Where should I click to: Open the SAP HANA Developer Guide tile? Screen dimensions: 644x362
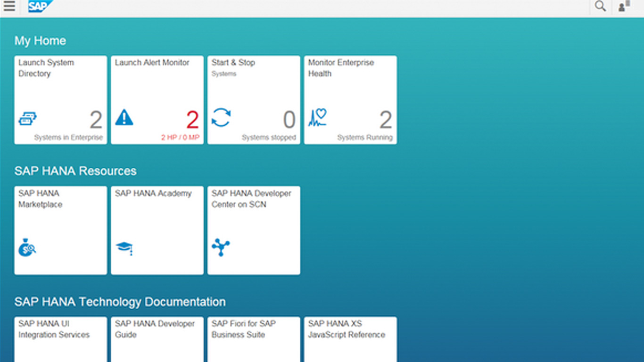pyautogui.click(x=157, y=339)
